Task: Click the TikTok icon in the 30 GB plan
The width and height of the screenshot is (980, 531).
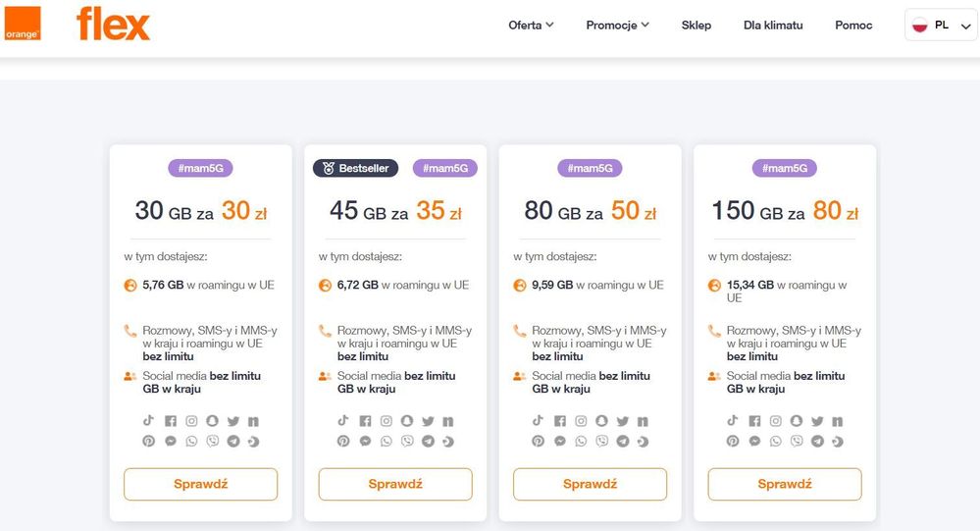Action: click(149, 421)
